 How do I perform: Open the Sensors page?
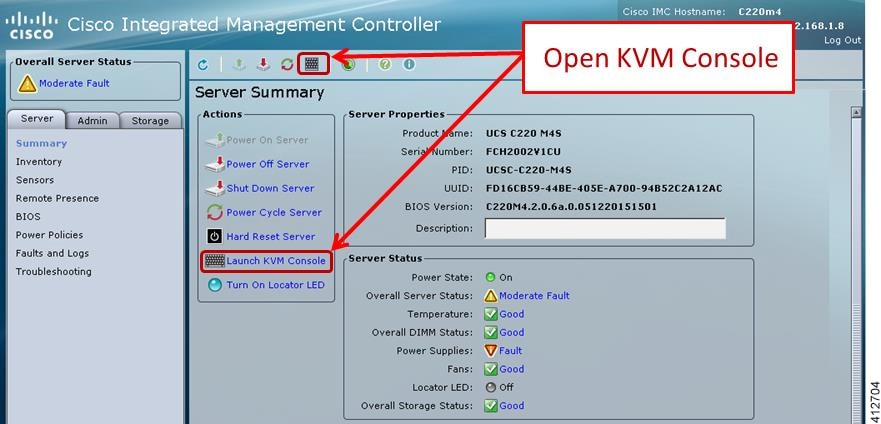coord(35,180)
